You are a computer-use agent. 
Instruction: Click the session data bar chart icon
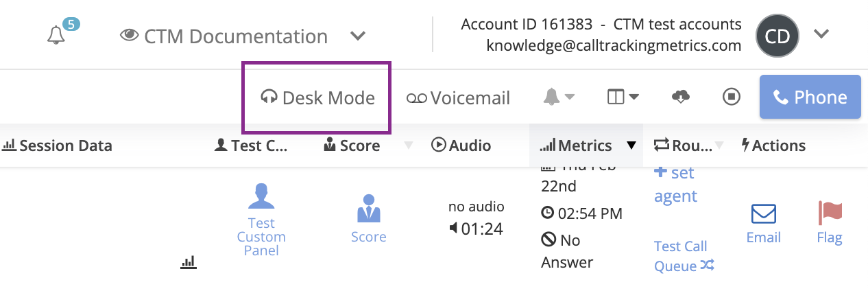coord(189,261)
